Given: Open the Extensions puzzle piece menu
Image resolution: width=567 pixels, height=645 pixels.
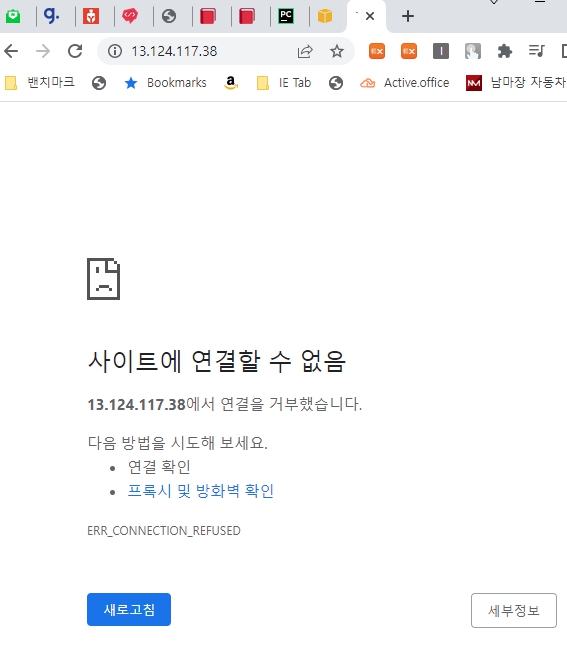Looking at the screenshot, I should pyautogui.click(x=504, y=51).
